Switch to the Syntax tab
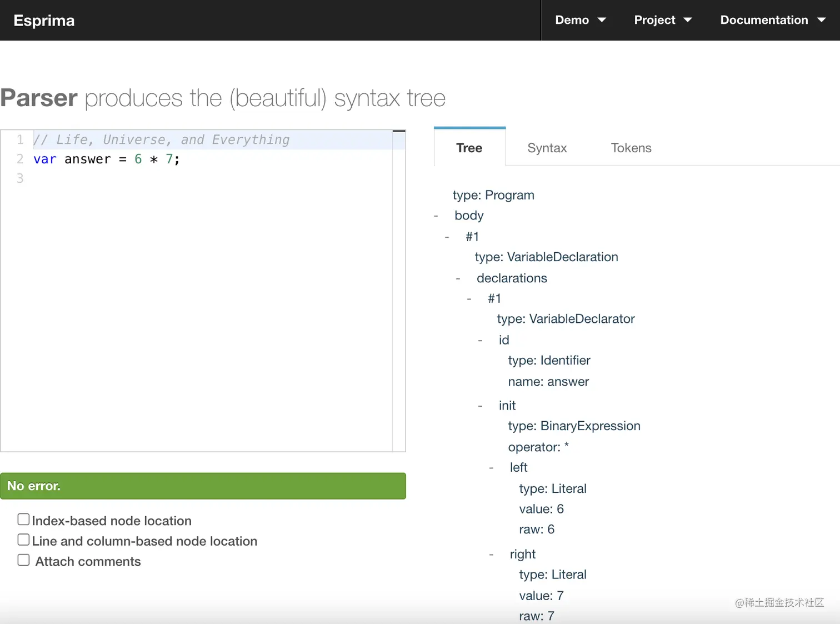 (x=547, y=148)
